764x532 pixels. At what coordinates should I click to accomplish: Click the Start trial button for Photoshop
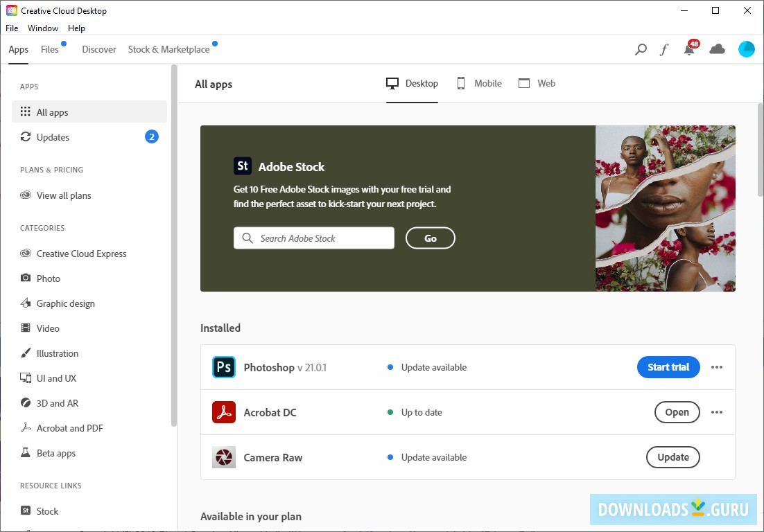tap(668, 367)
